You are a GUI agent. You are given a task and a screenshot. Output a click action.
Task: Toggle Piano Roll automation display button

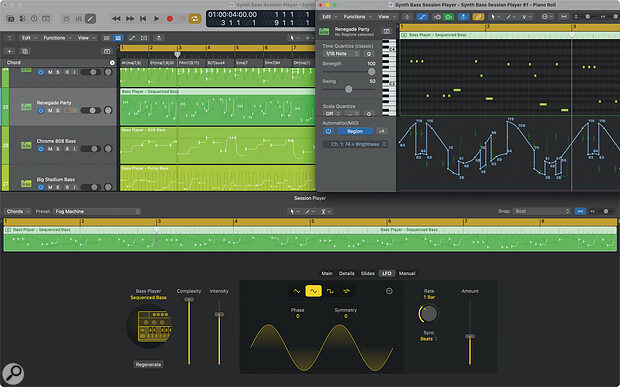(x=422, y=17)
